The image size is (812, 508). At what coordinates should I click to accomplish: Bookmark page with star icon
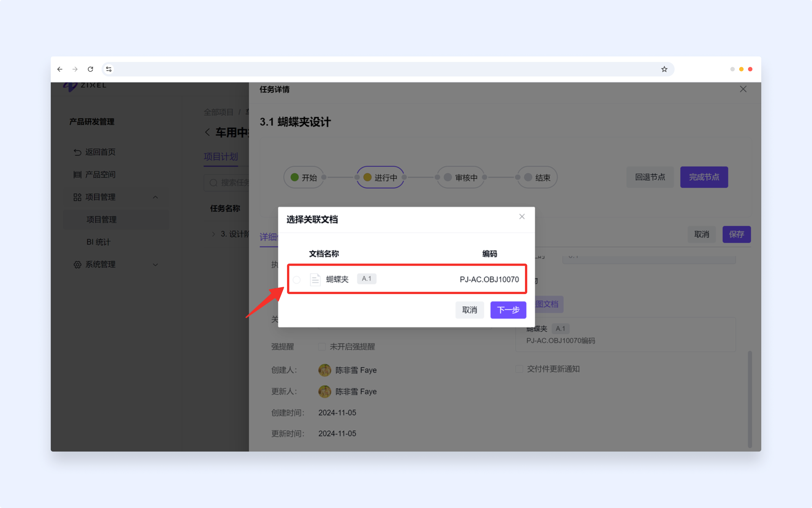tap(664, 69)
